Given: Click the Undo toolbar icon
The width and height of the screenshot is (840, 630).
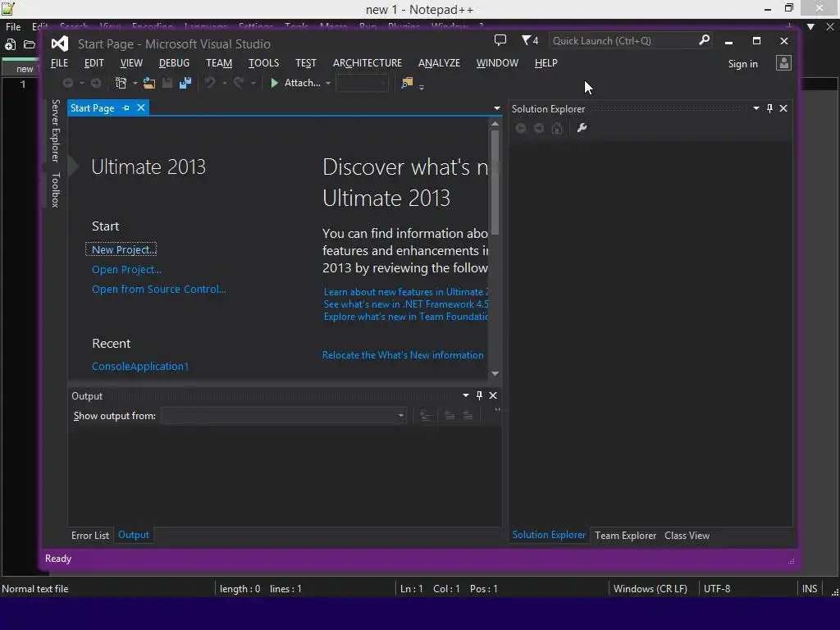Looking at the screenshot, I should [x=210, y=83].
